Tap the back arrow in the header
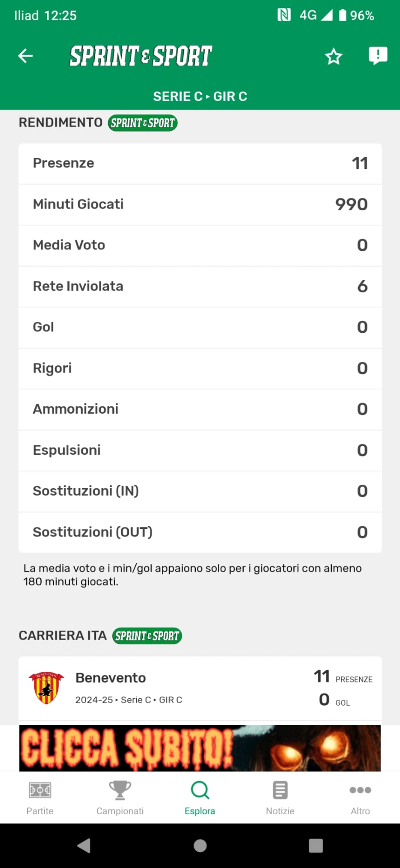400x868 pixels. click(x=25, y=56)
